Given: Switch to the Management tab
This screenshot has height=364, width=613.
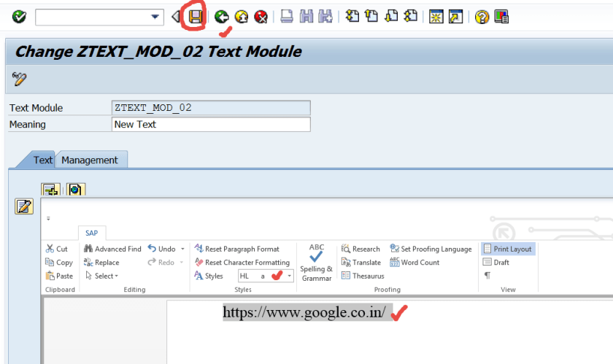Looking at the screenshot, I should [90, 160].
